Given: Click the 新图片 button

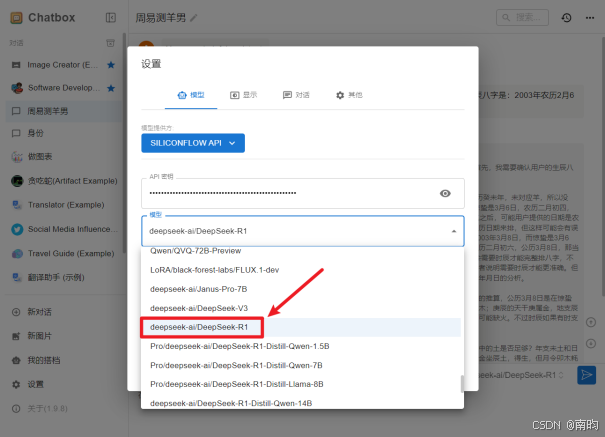Looking at the screenshot, I should 64,336.
